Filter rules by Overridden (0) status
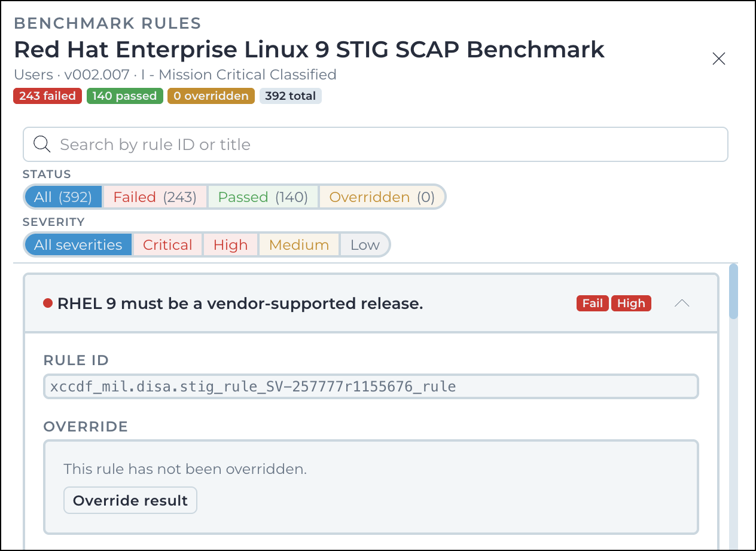756x551 pixels. pos(382,197)
